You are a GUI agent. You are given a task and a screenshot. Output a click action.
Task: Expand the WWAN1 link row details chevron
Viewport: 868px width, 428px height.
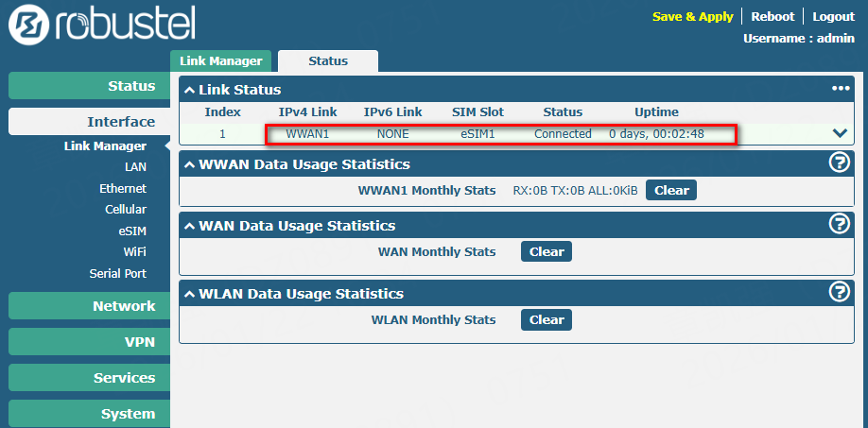[x=840, y=133]
